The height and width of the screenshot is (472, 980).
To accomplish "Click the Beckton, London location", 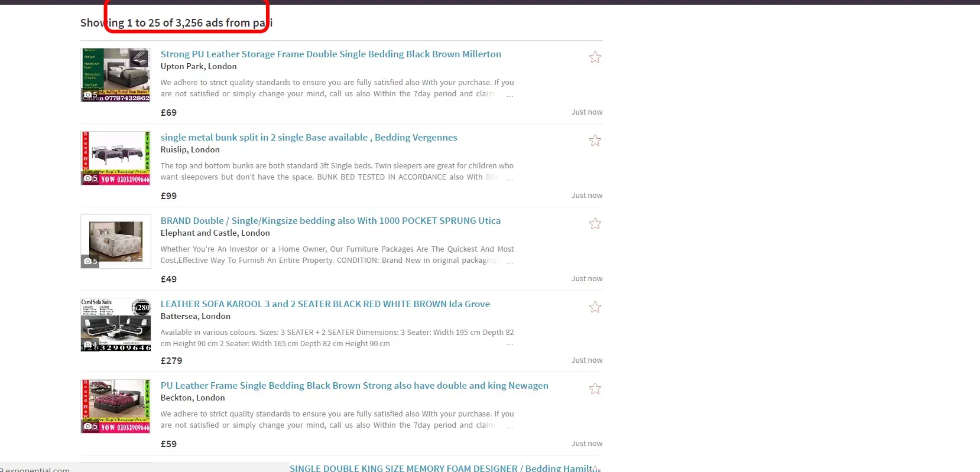I will (193, 398).
